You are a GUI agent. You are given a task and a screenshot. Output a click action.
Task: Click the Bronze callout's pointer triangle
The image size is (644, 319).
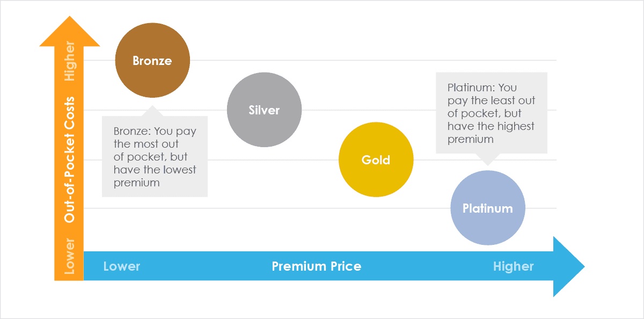[x=153, y=111]
